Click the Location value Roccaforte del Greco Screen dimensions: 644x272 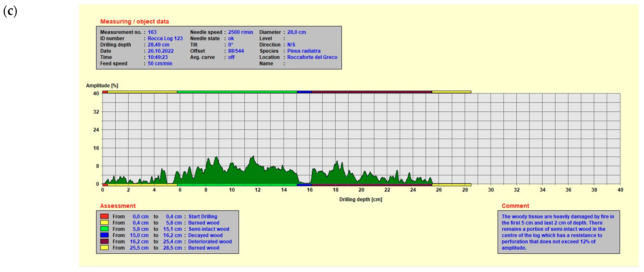(x=312, y=57)
